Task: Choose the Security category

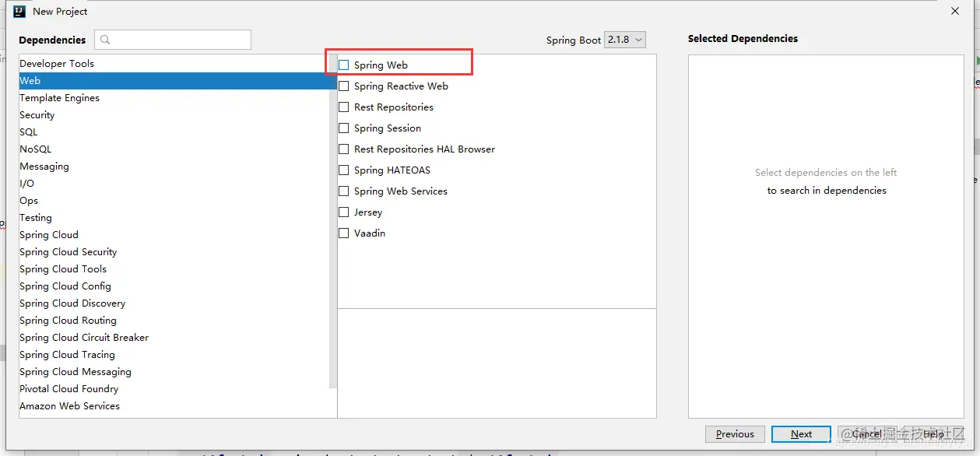Action: (x=174, y=115)
